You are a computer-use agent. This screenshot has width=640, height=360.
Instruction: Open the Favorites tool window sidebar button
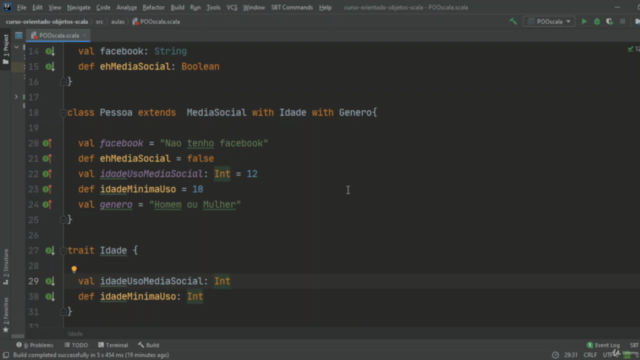coord(6,314)
